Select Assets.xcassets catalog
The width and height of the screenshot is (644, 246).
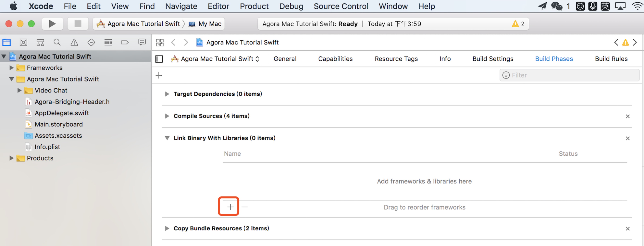(x=58, y=135)
